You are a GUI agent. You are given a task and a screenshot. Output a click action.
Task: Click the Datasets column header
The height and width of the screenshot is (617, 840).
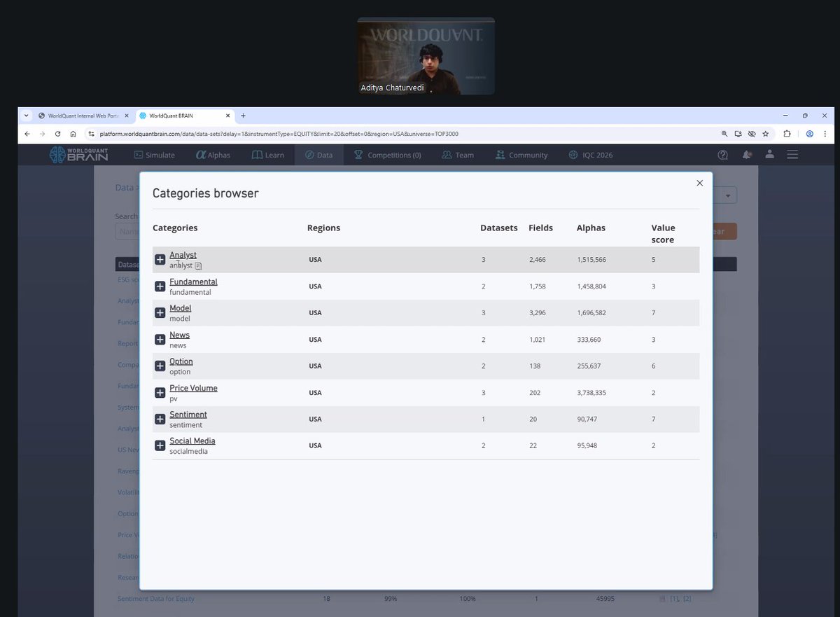point(499,228)
